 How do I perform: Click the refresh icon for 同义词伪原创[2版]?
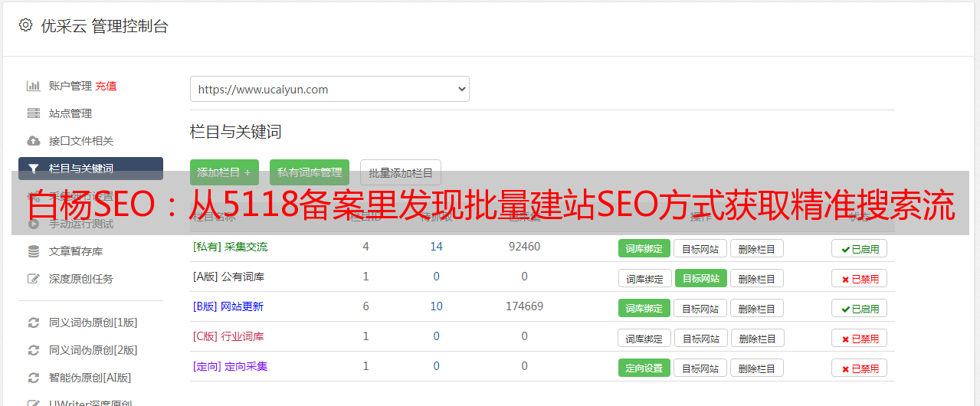click(33, 350)
